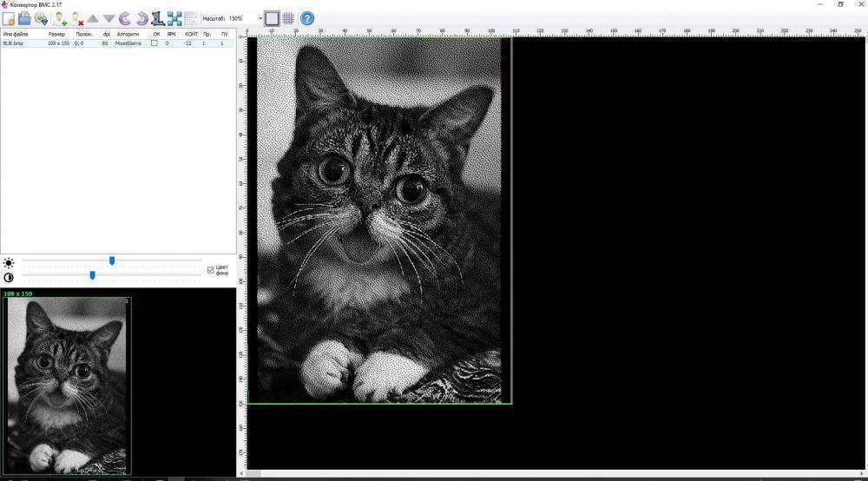
Task: Toggle the OK checkbox in BUB.bmp row
Action: 155,43
